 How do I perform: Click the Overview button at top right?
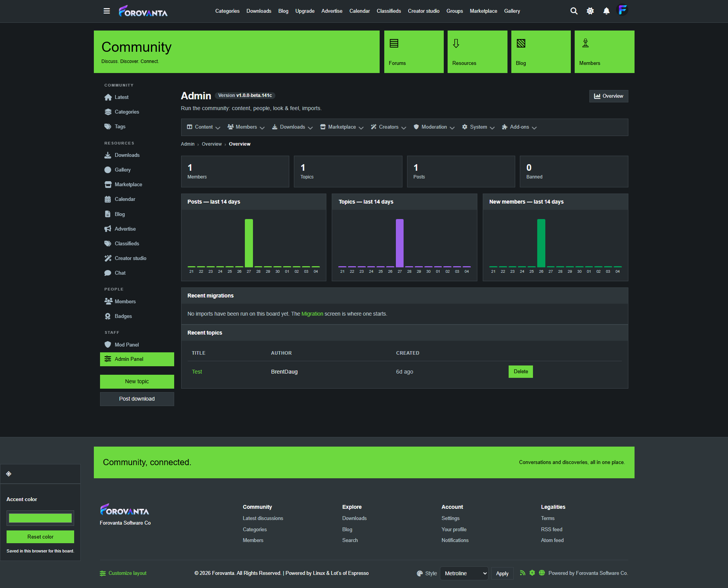(x=608, y=96)
